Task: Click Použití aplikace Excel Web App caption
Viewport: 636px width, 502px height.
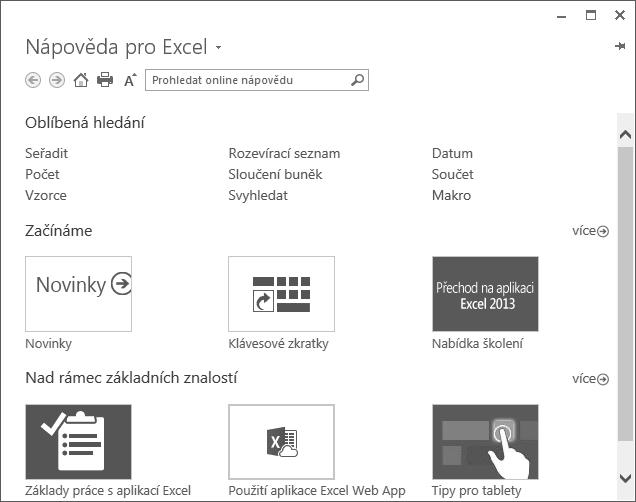Action: [x=317, y=491]
